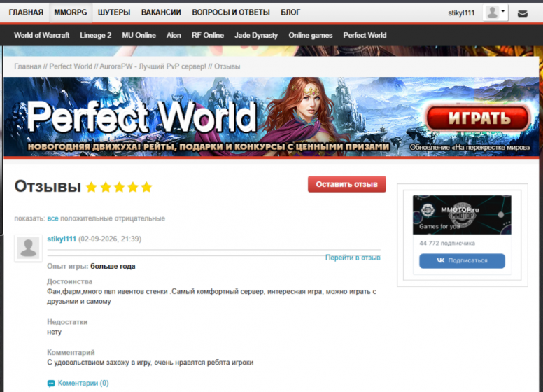Click the Оставить отзыв button
Viewport: 543px width, 392px height.
346,184
